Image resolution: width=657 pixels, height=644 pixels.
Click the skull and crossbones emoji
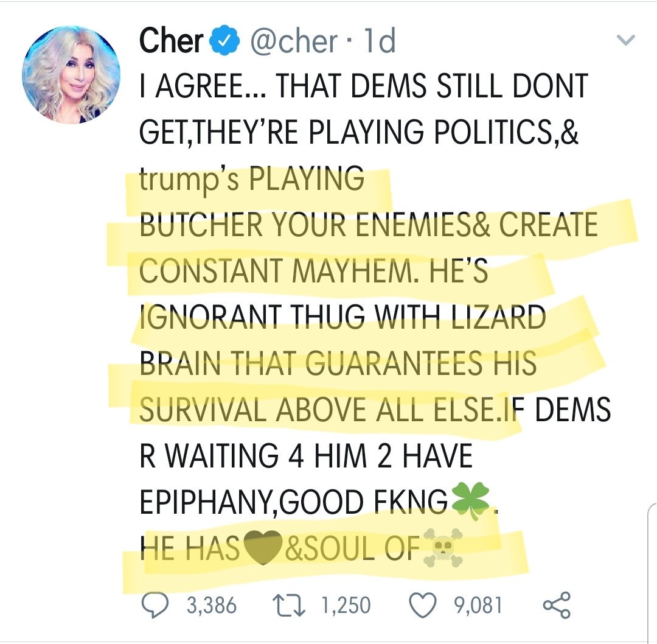pos(443,548)
